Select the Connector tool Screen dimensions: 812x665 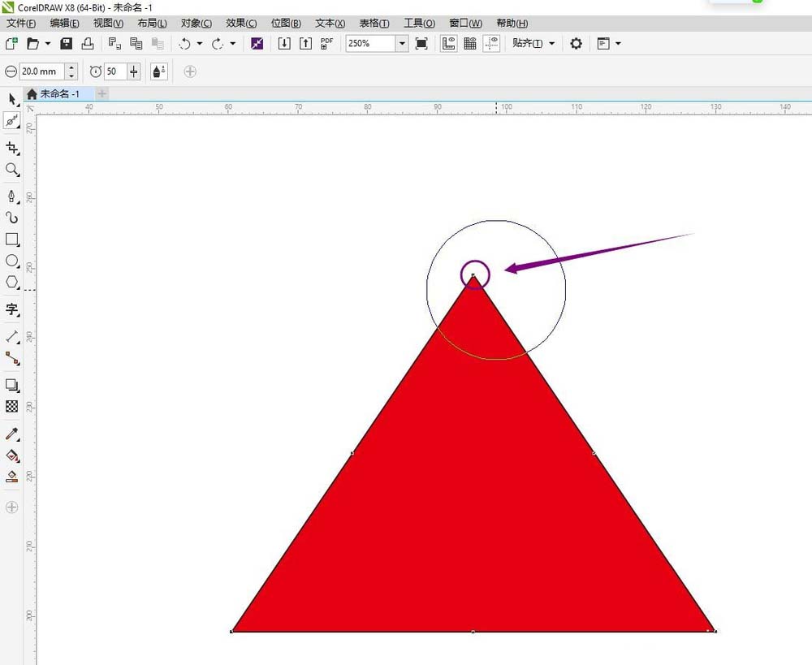click(x=12, y=358)
